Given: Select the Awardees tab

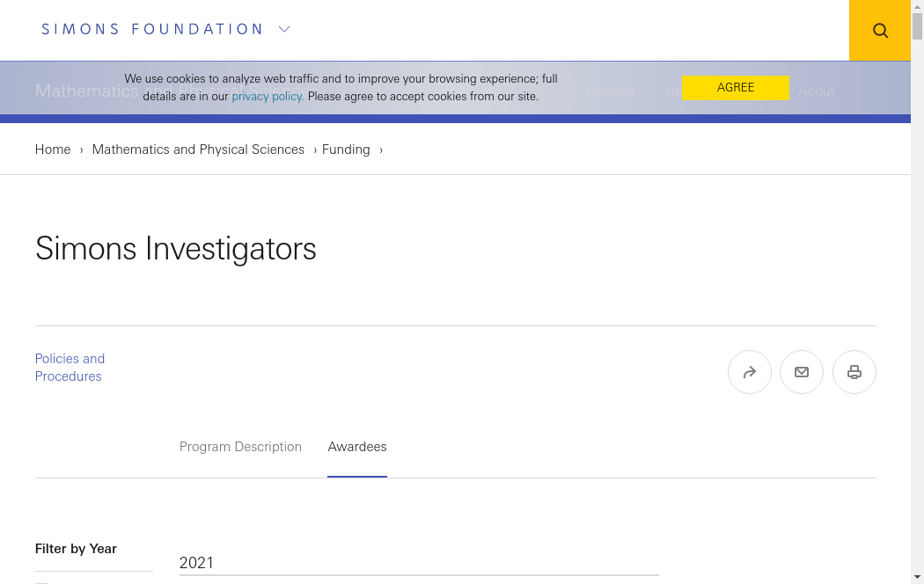Looking at the screenshot, I should tap(357, 447).
